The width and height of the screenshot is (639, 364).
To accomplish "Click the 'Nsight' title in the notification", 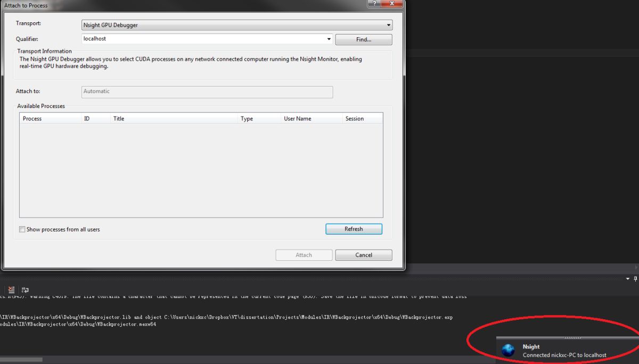I will pos(531,346).
